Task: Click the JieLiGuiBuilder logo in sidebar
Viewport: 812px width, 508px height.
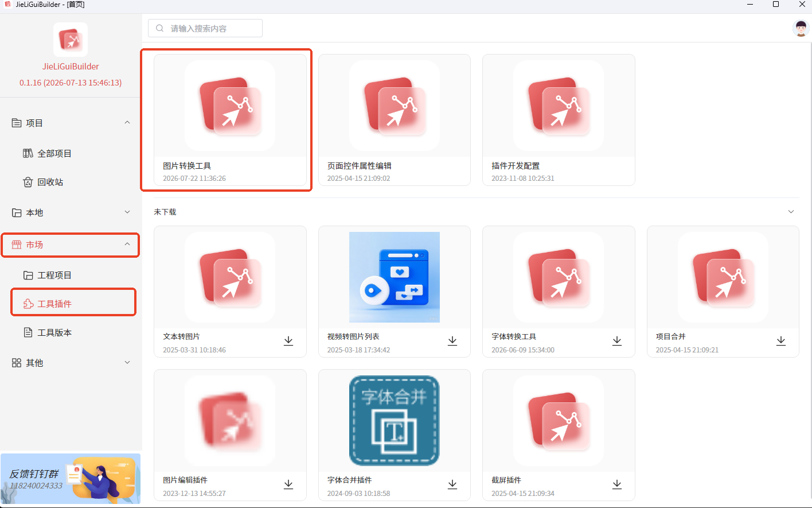Action: tap(71, 40)
